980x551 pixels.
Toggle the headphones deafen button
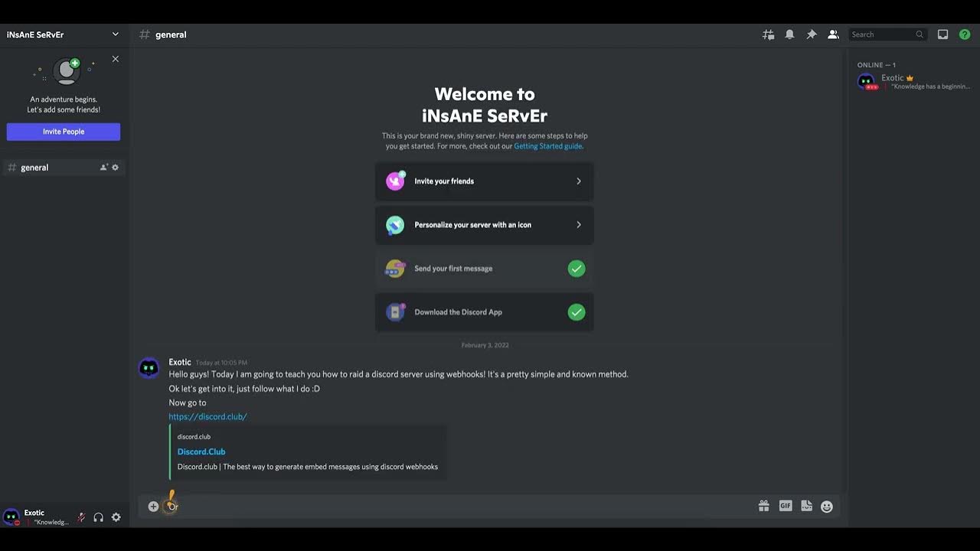[x=99, y=517]
